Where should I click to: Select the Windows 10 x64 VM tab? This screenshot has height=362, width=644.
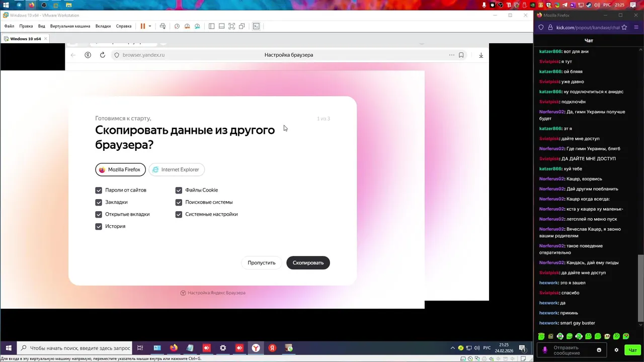(x=25, y=39)
